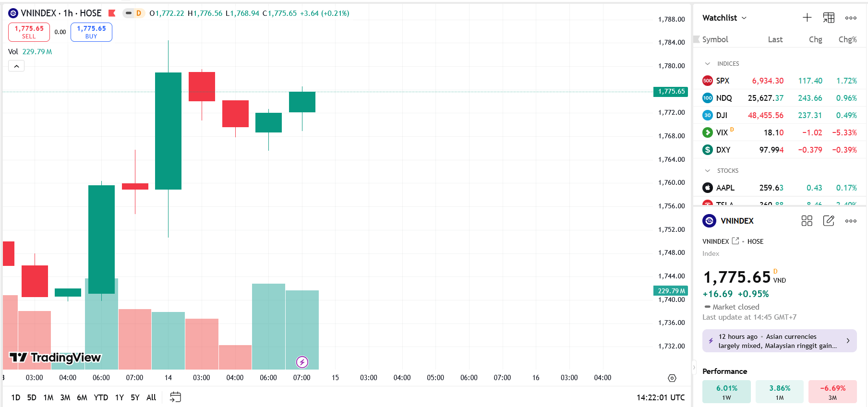Click the SELL 1,775.65 button

tap(29, 32)
